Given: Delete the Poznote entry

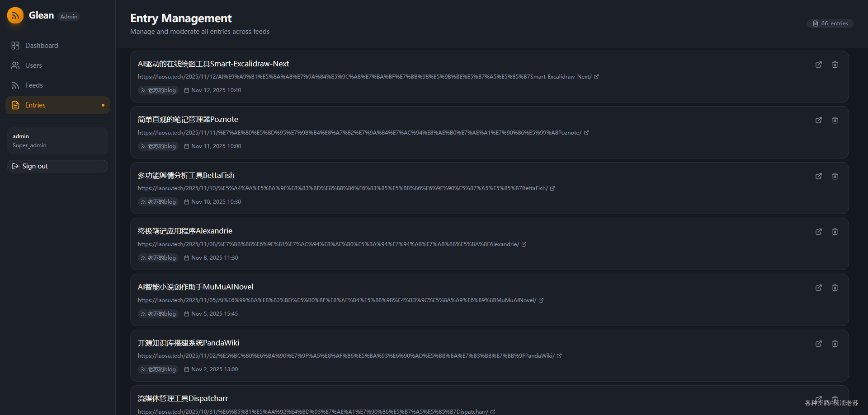Looking at the screenshot, I should click(x=835, y=120).
